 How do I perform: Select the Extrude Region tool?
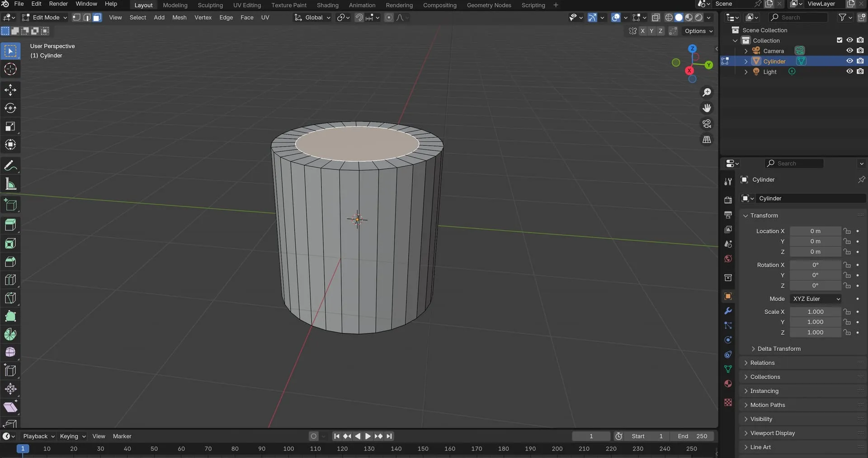coord(10,225)
